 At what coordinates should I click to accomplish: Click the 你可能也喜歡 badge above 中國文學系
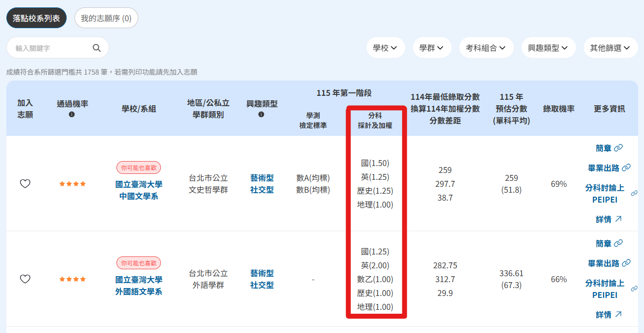tap(139, 167)
